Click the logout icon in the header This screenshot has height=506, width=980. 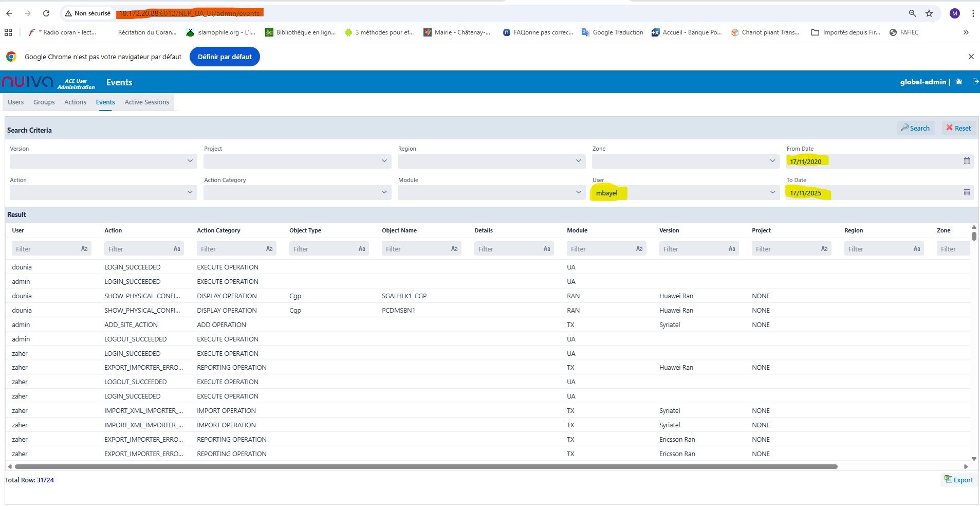(975, 82)
